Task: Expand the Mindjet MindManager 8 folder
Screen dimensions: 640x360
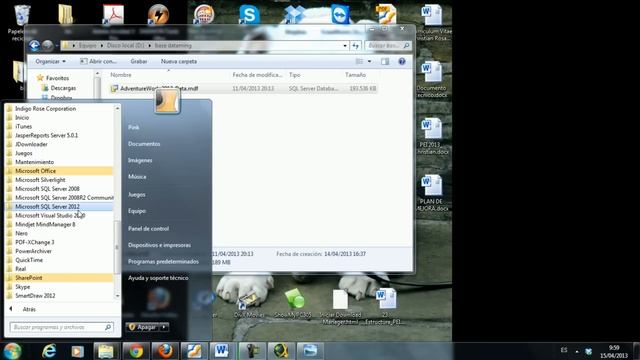Action: (x=59, y=224)
